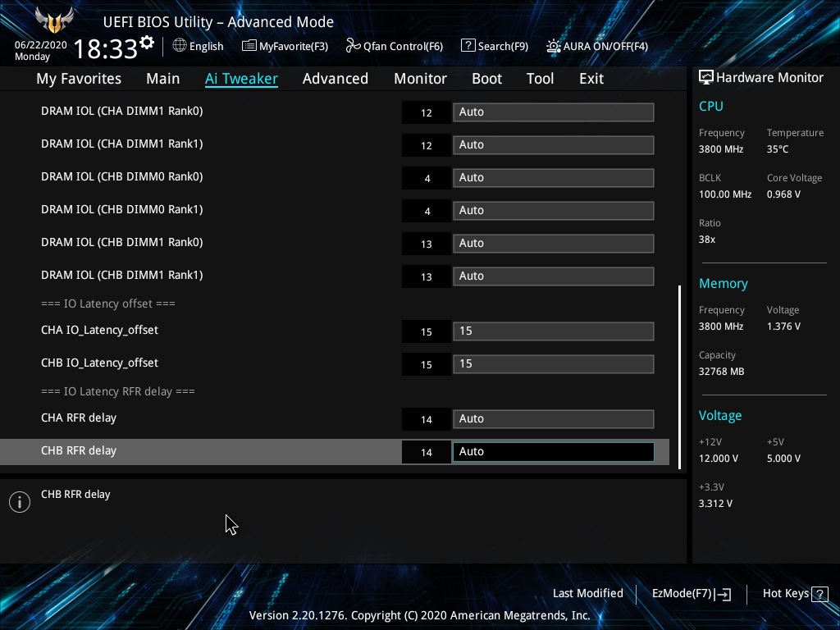This screenshot has height=630, width=840.
Task: Select CHB IO_Latency_offset label
Action: [x=99, y=363]
